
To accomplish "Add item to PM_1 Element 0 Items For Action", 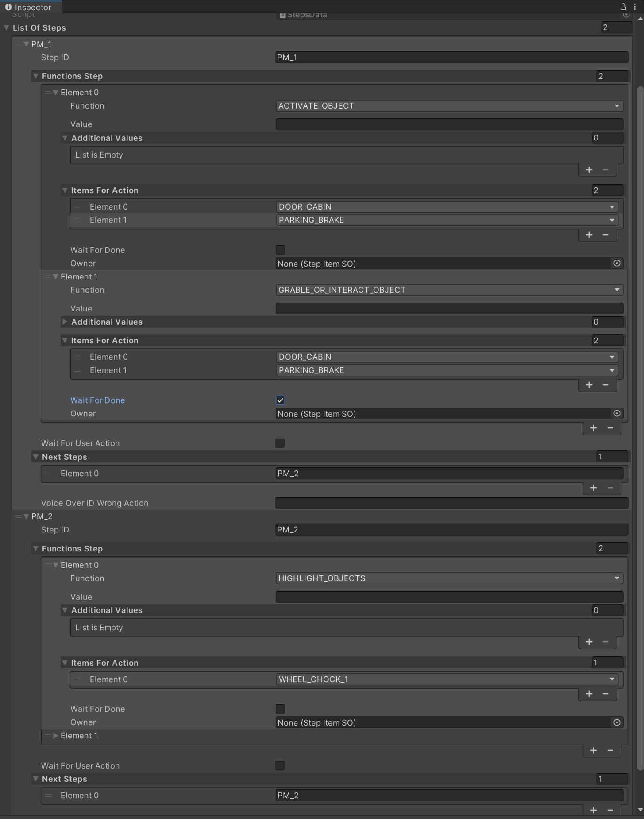I will click(x=589, y=235).
